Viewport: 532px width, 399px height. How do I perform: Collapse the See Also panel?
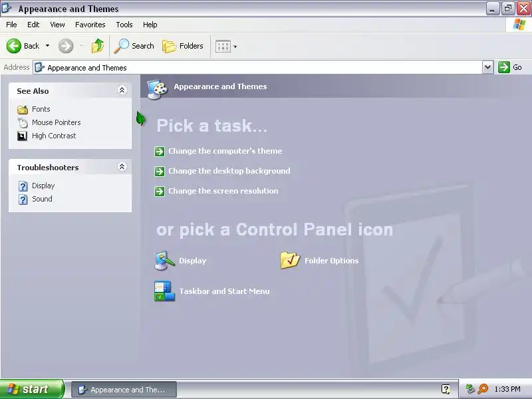(x=122, y=90)
